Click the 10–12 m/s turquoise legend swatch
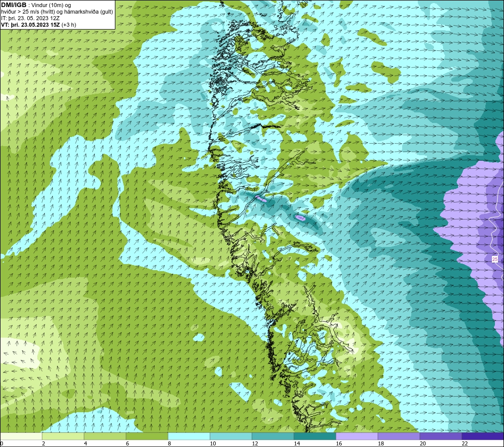This screenshot has width=504, height=447. point(231,436)
